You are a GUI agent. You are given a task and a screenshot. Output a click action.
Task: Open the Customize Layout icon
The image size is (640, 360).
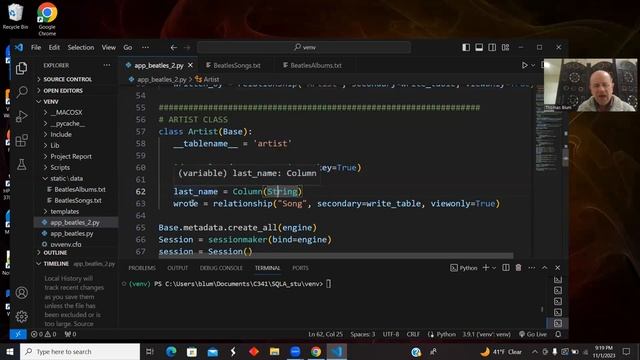(x=505, y=47)
